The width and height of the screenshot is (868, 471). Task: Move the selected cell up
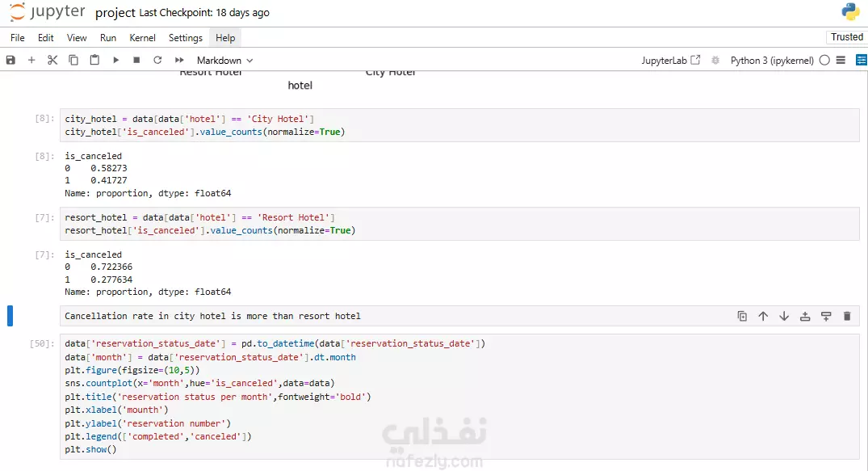click(763, 316)
